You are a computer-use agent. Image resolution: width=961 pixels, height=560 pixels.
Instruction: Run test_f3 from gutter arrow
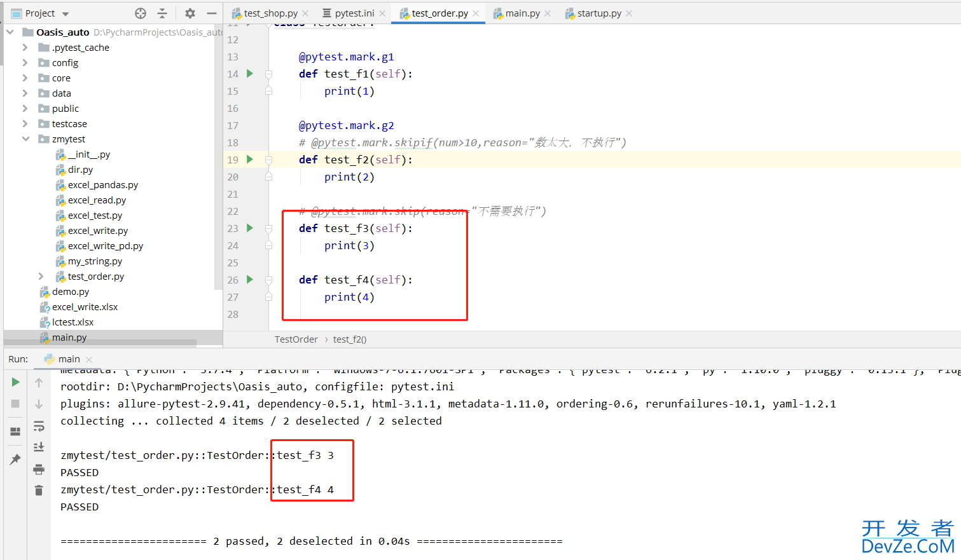click(x=250, y=228)
